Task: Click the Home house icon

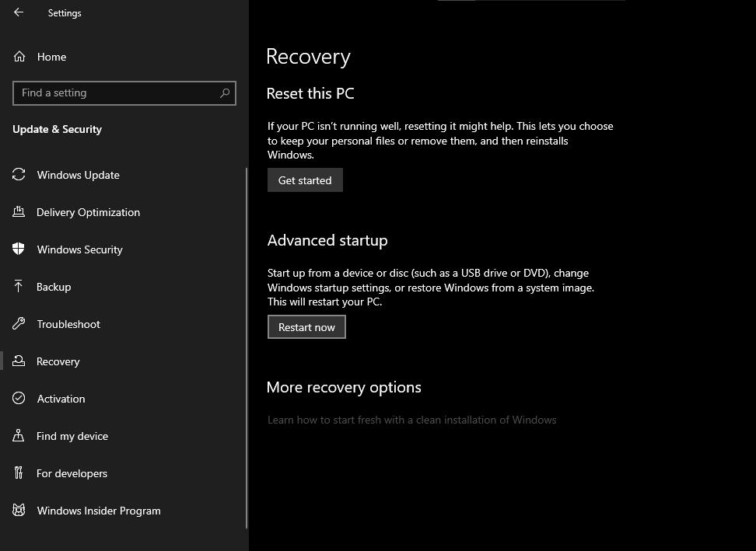Action: pyautogui.click(x=19, y=57)
